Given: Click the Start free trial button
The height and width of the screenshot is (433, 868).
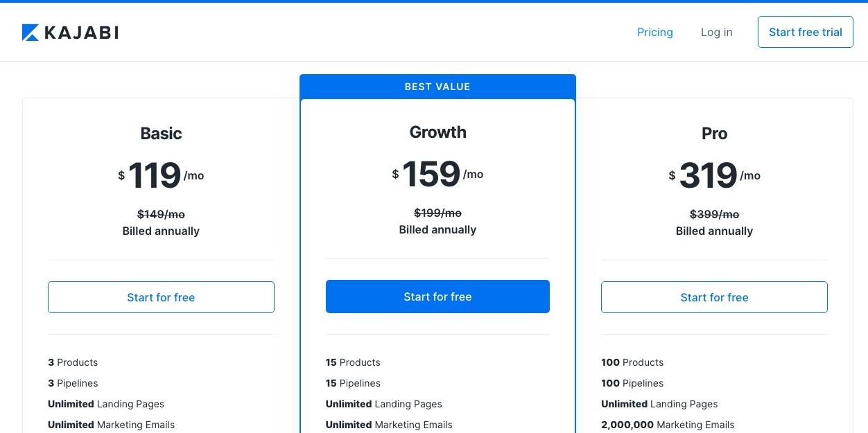Looking at the screenshot, I should (x=805, y=32).
